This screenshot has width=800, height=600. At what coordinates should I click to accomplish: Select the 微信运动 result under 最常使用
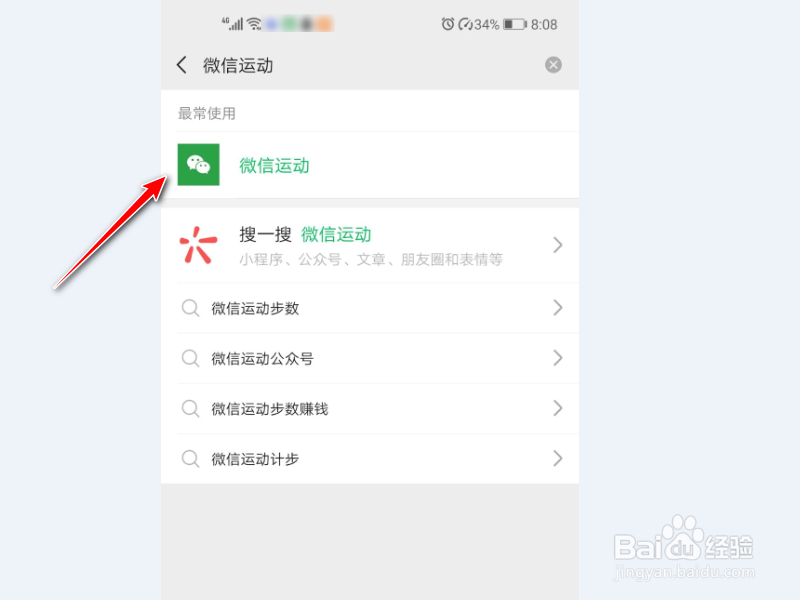tap(370, 165)
